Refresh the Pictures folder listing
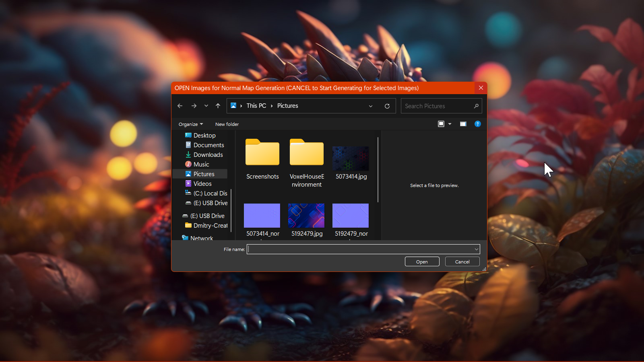This screenshot has width=644, height=362. coord(387,106)
